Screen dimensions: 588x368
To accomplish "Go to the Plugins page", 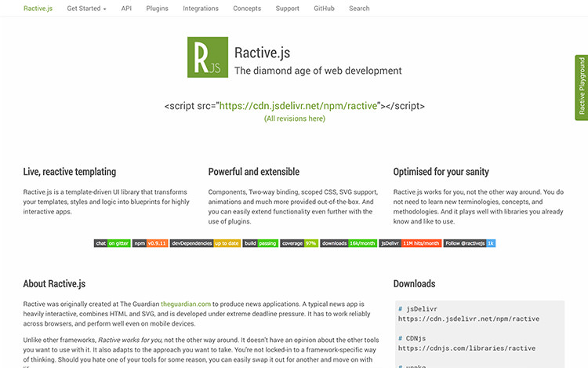I will 157,9.
